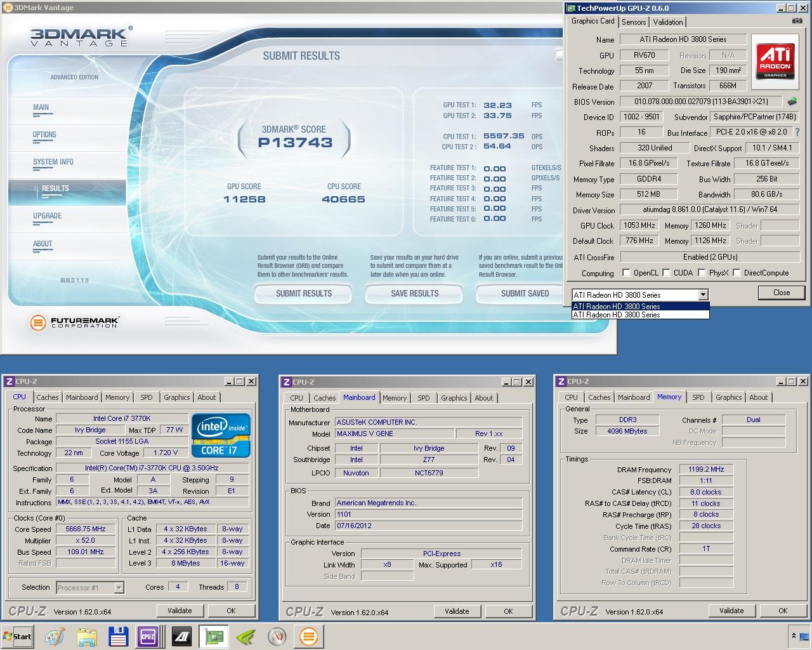Switch to the Sensors tab in GPU-Z
Image resolution: width=812 pixels, height=650 pixels.
[634, 22]
